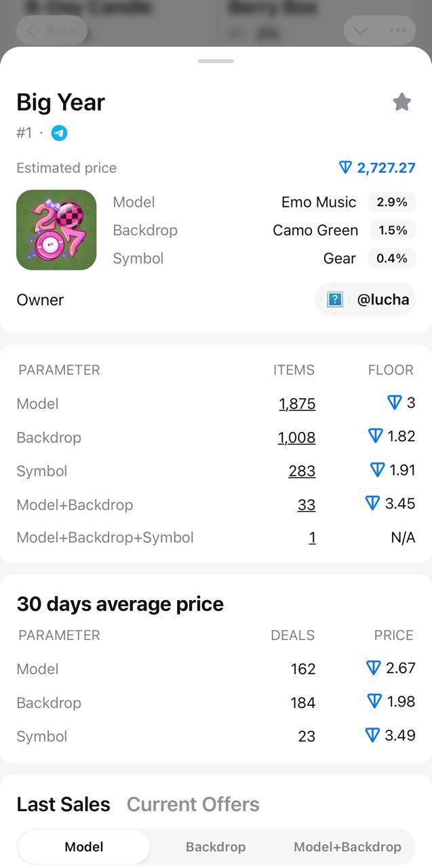Open the 1,875 Model items list
Screen dimensions: 432x868
[x=297, y=403]
